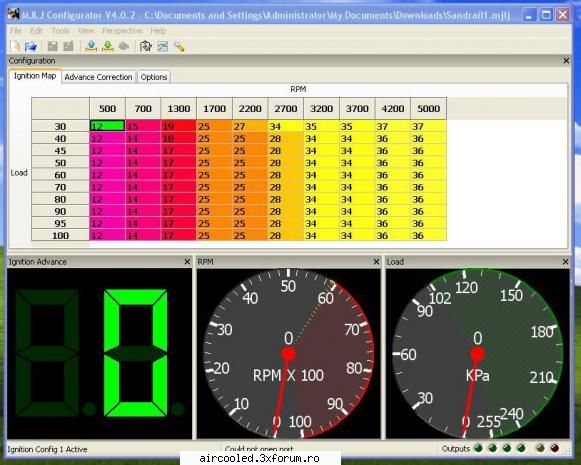Switch to the Advance Correction tab
Image resolution: width=581 pixels, height=465 pixels.
click(x=98, y=77)
